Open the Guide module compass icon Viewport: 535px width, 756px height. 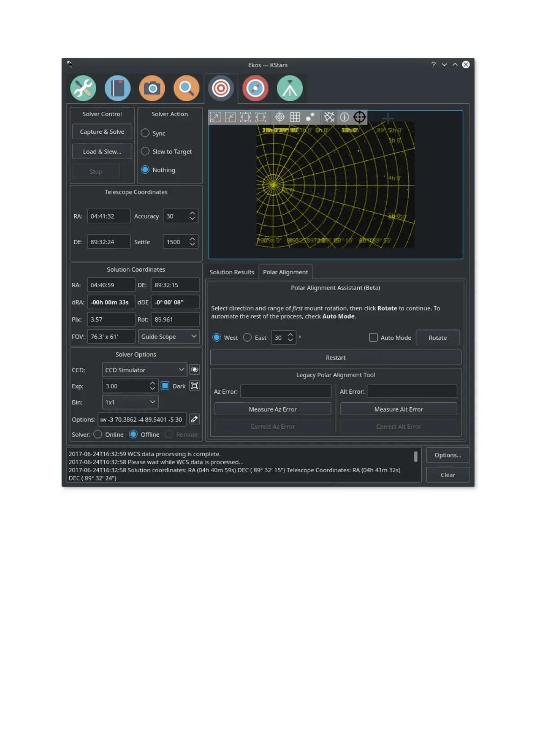pyautogui.click(x=255, y=88)
